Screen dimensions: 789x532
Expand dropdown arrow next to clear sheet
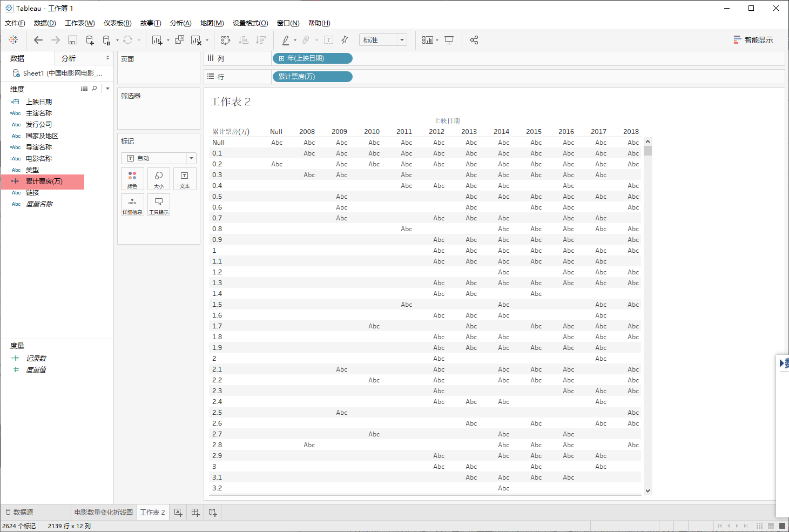pos(207,40)
